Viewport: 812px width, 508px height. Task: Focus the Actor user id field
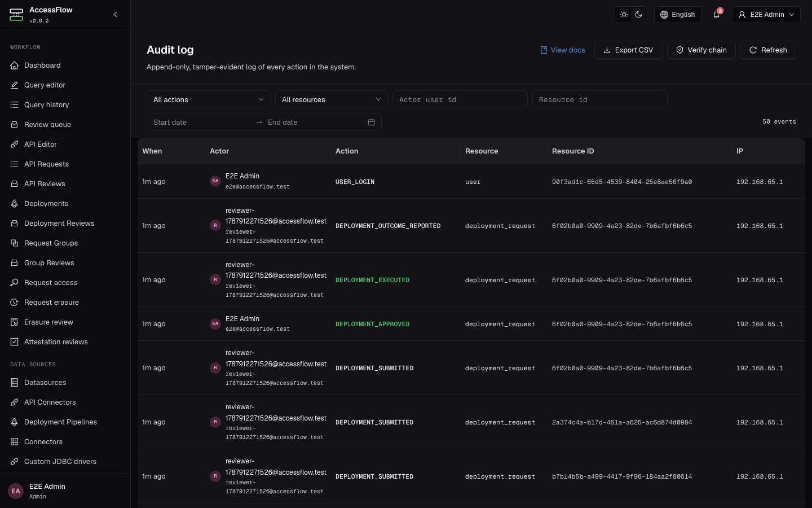coord(460,99)
